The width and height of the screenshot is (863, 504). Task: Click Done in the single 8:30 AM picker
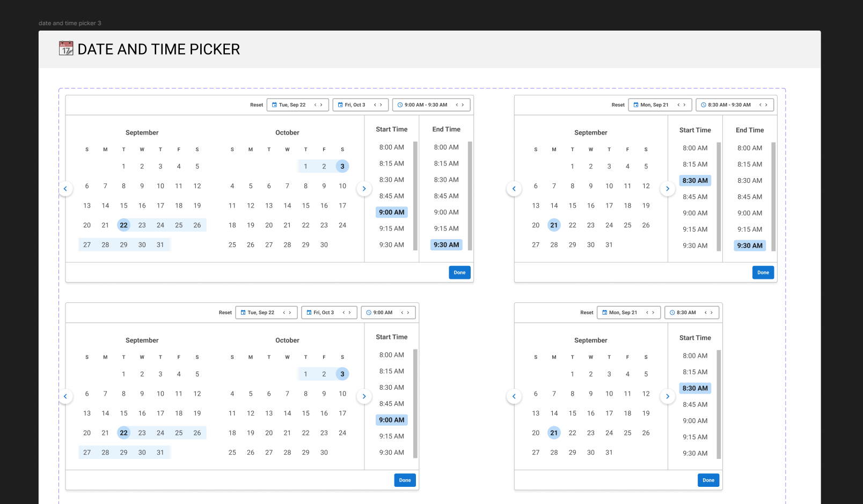708,480
